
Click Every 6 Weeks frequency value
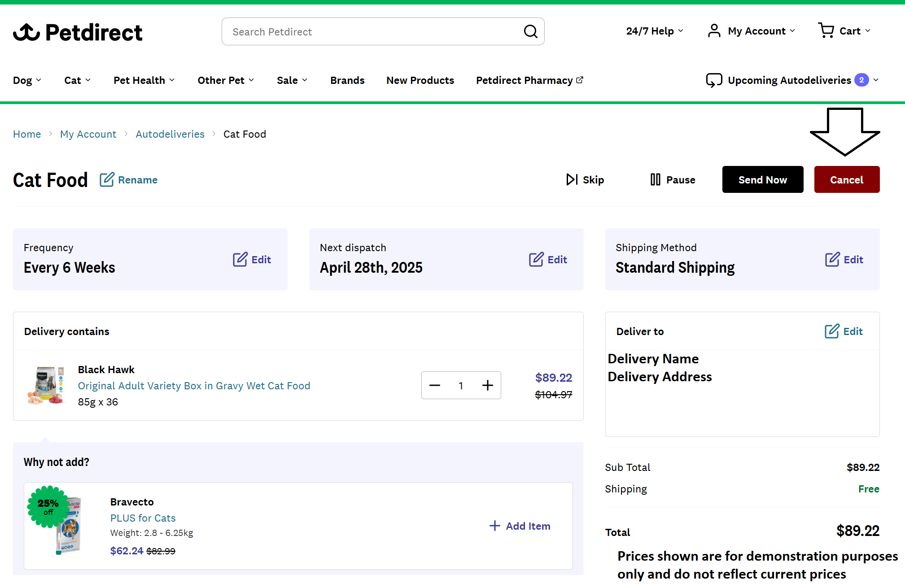[70, 267]
